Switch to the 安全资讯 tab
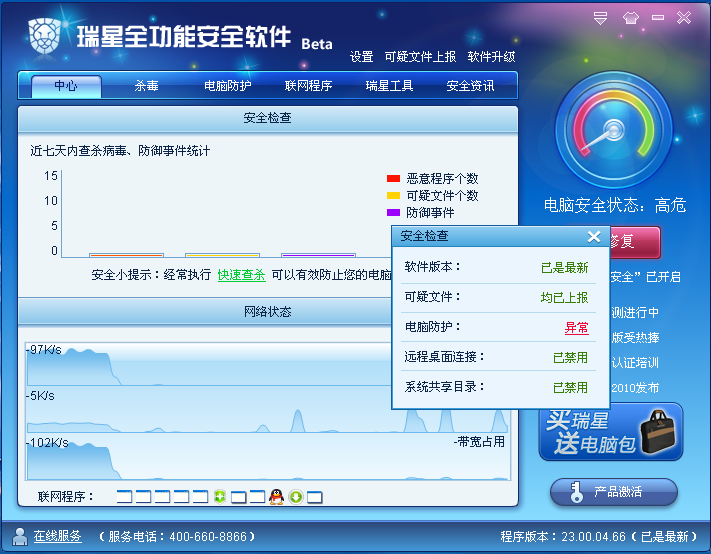This screenshot has height=554, width=711. [470, 86]
